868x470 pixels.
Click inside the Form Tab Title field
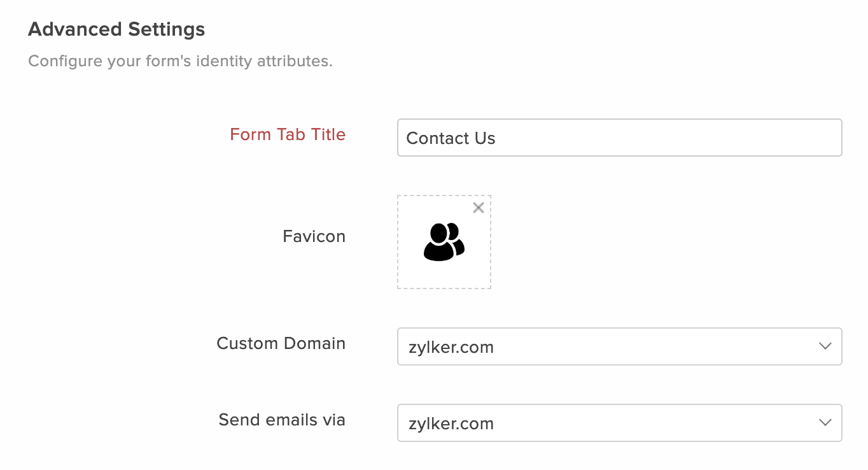pyautogui.click(x=620, y=138)
